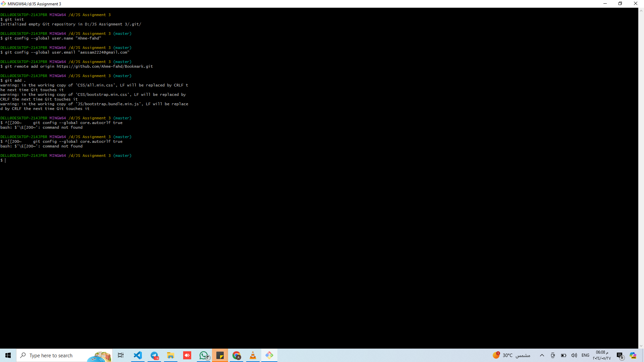This screenshot has width=644, height=362.
Task: Open VLC media player from taskbar
Action: pos(253,355)
